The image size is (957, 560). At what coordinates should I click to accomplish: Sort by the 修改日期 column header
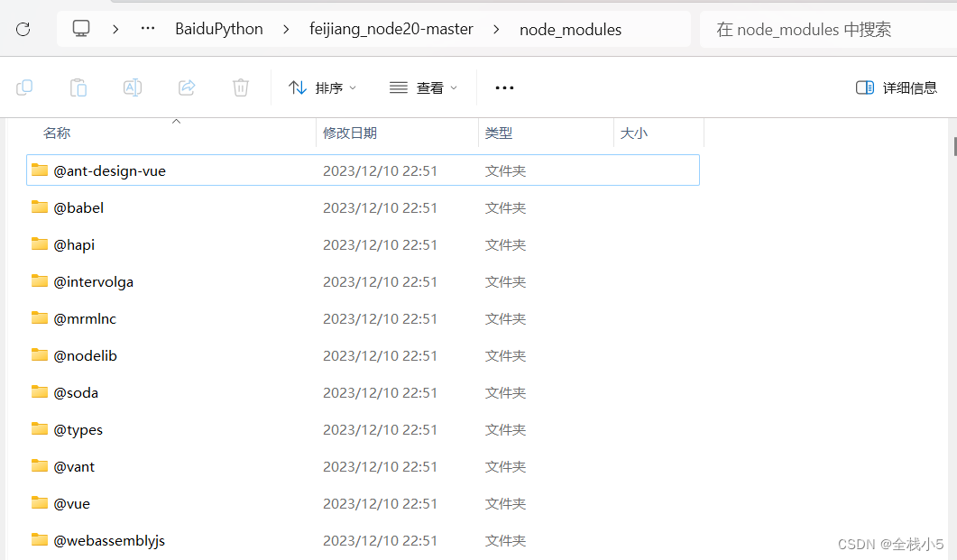[350, 133]
